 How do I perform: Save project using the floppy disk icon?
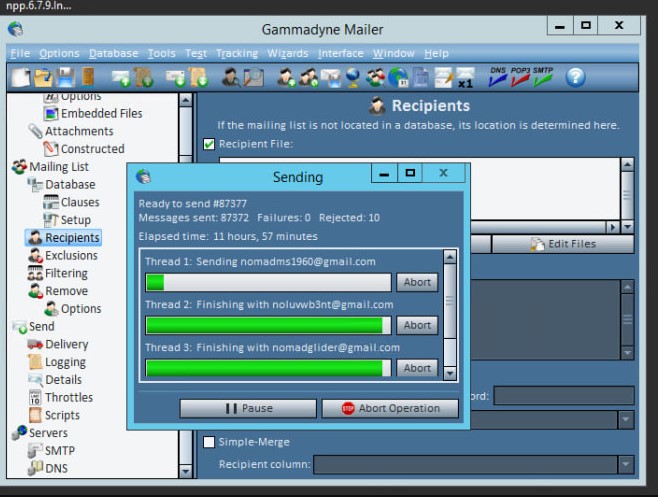coord(66,77)
